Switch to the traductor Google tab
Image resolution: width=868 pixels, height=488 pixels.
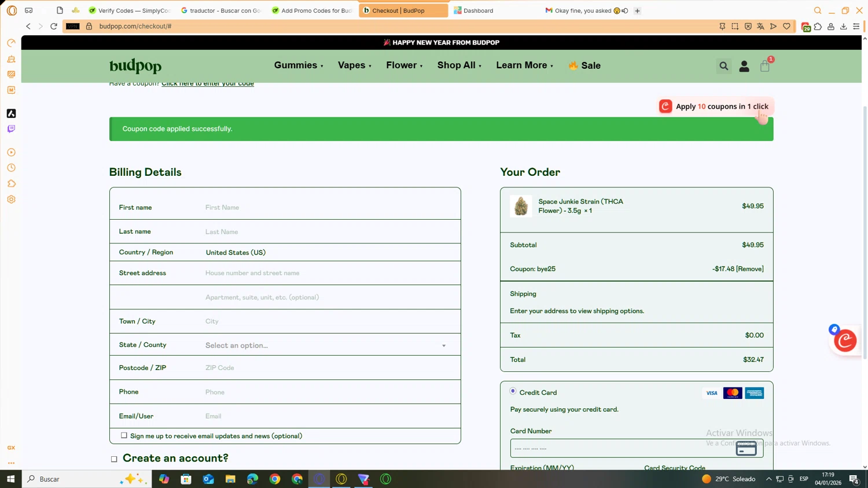(x=220, y=10)
